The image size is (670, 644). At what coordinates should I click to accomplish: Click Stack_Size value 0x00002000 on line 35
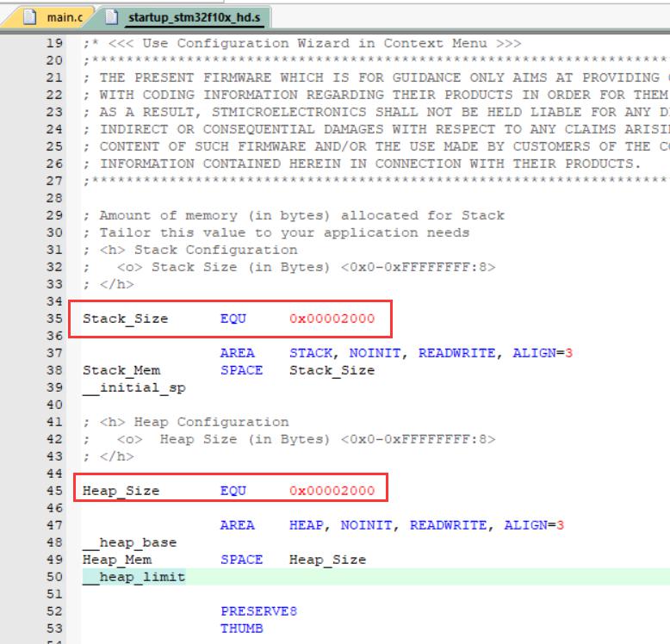point(332,319)
